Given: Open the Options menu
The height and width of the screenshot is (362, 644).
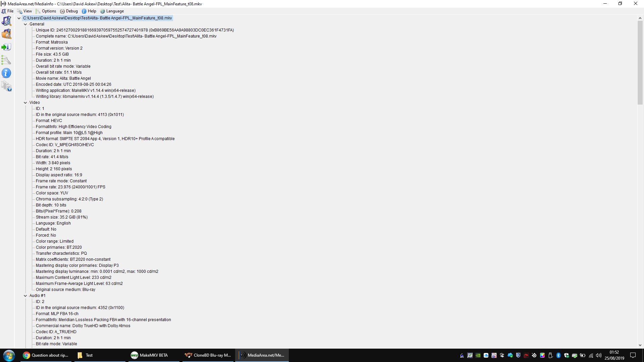Looking at the screenshot, I should point(46,11).
